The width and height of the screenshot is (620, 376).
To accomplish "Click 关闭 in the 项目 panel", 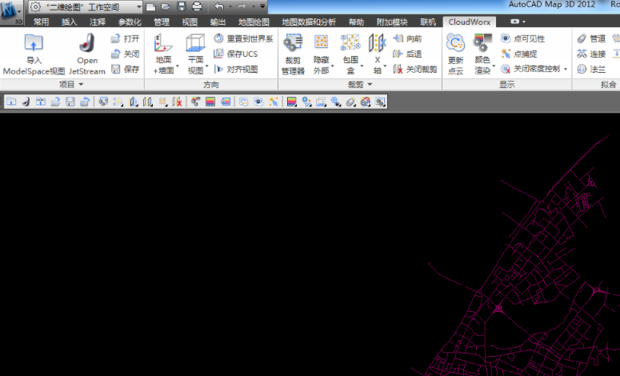I will point(125,54).
